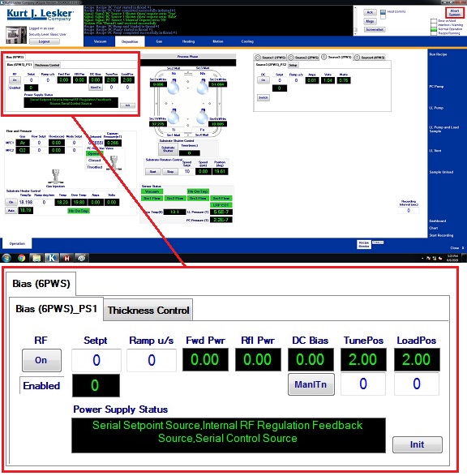Select the Operation tab in the bottom bar
The width and height of the screenshot is (467, 476).
click(17, 243)
